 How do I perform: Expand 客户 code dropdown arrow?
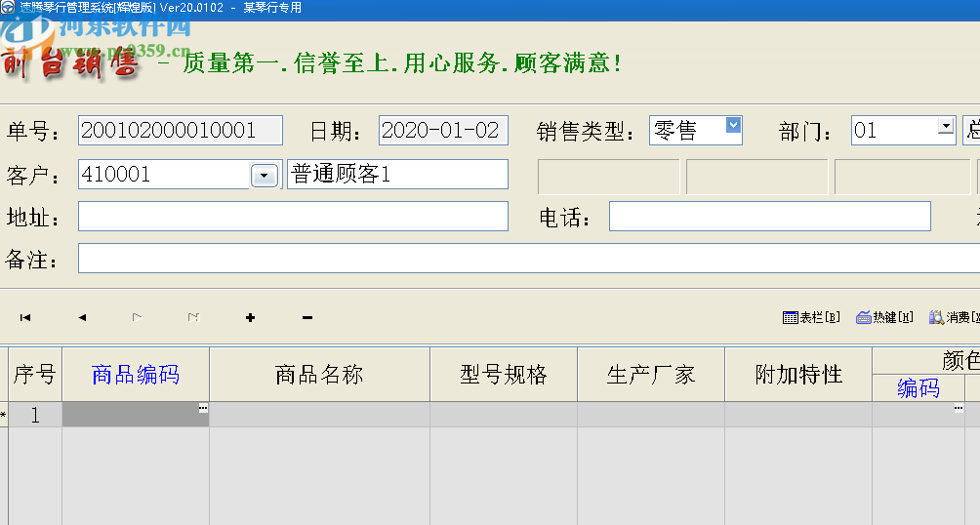tap(265, 176)
